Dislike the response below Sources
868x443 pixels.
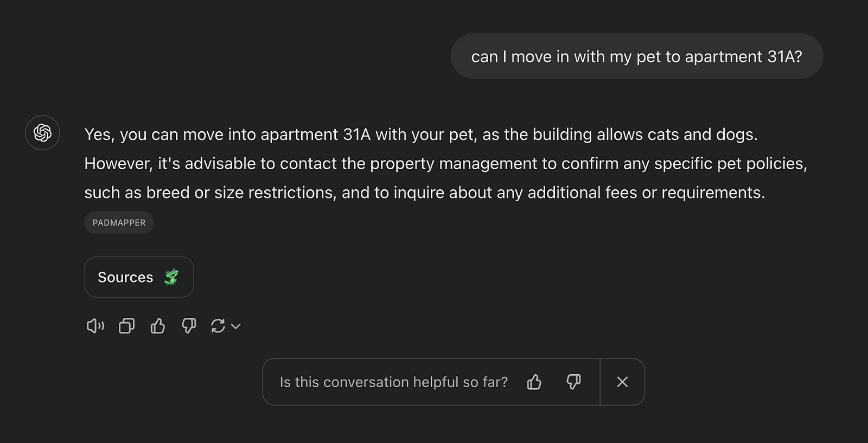click(x=189, y=326)
